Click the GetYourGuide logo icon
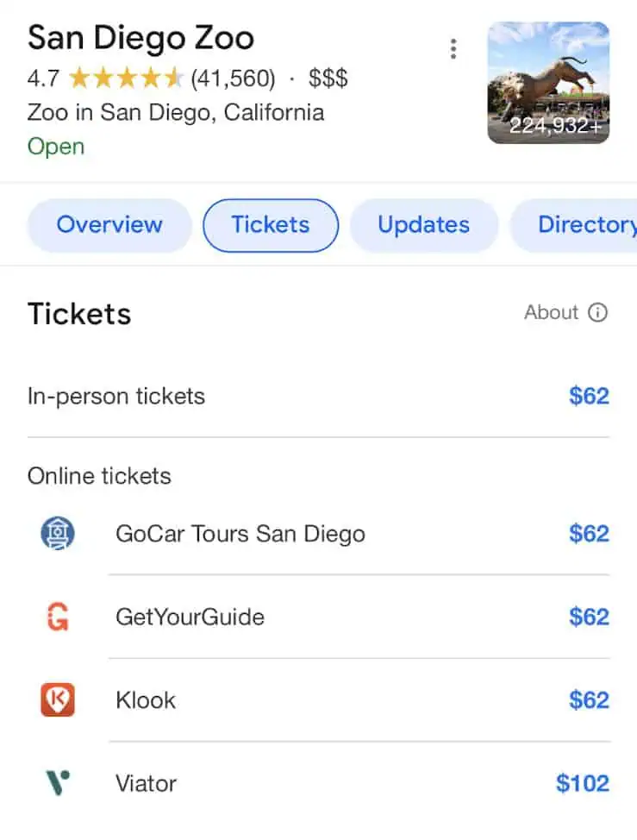Viewport: 637px width, 840px height. [58, 617]
